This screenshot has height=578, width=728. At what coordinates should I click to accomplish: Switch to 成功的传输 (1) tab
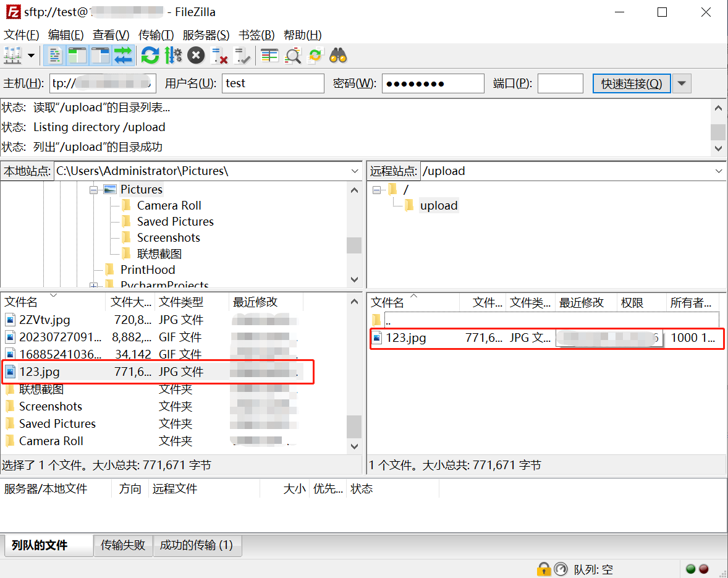197,545
